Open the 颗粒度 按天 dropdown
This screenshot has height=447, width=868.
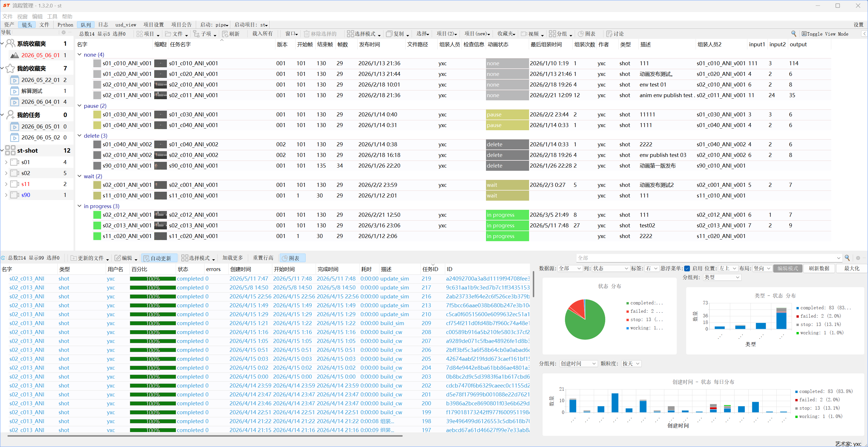point(631,364)
